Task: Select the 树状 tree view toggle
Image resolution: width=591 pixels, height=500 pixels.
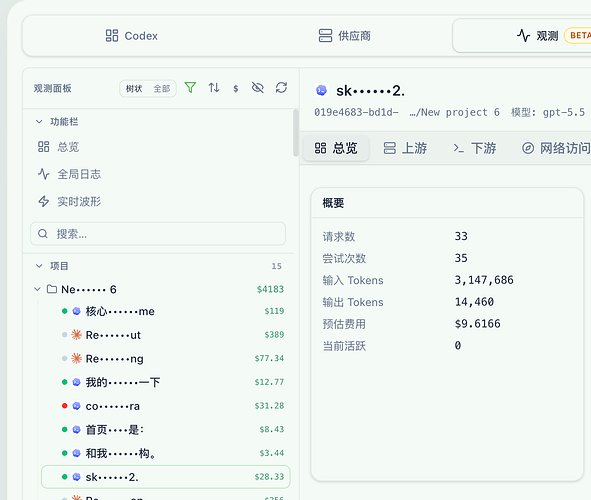Action: pos(134,89)
